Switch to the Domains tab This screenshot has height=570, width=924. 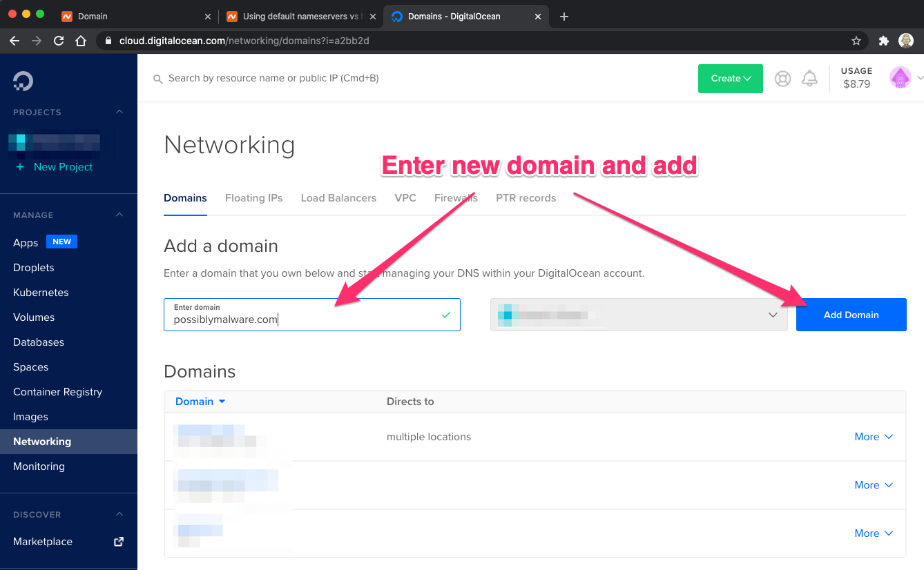pos(185,198)
